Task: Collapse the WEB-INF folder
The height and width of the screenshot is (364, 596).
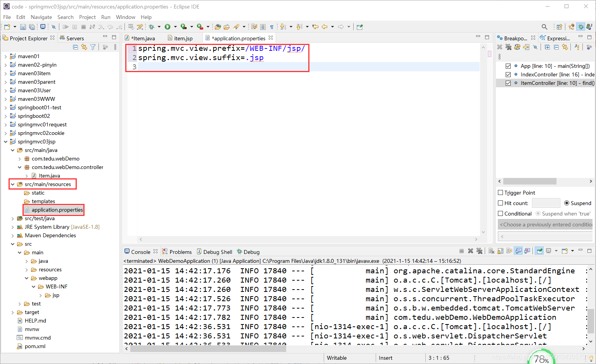Action: pos(33,286)
